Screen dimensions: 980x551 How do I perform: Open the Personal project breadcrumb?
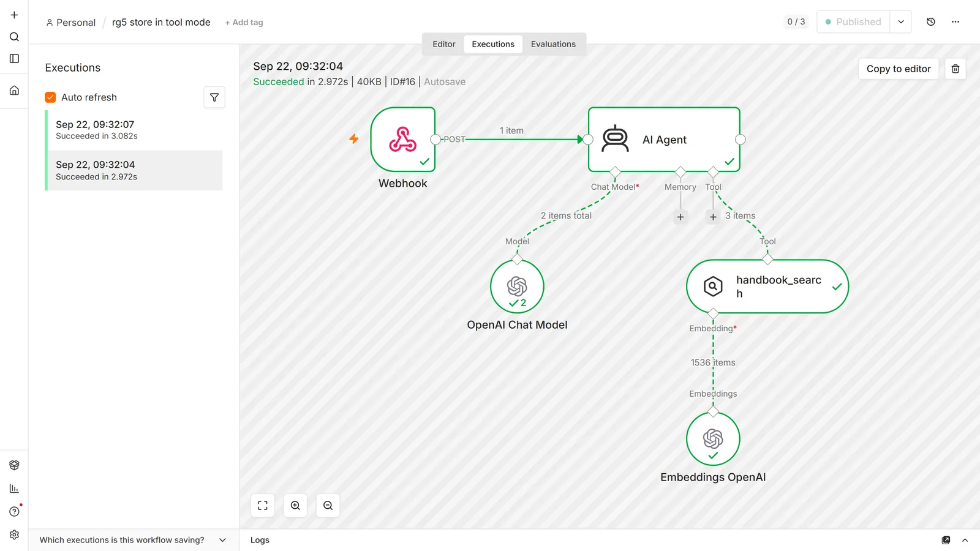(x=71, y=23)
